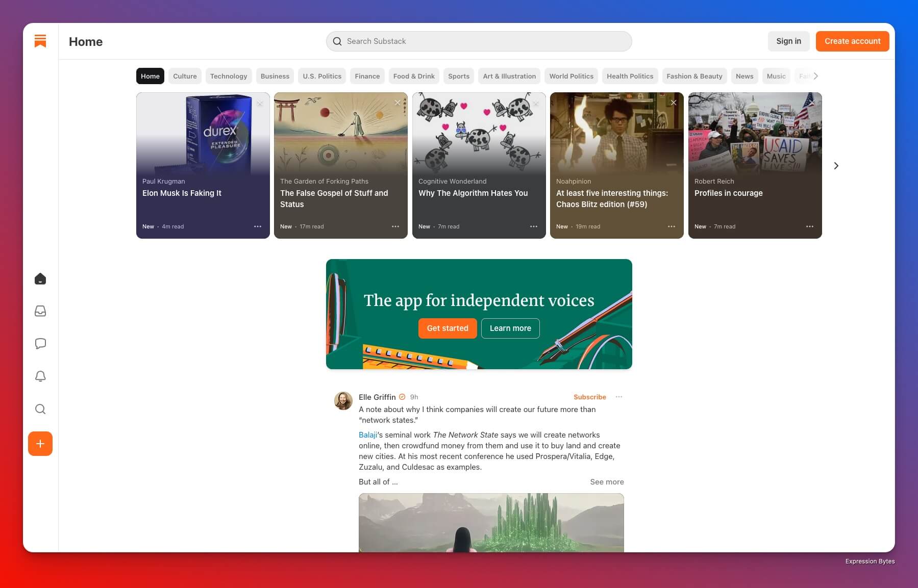Image resolution: width=918 pixels, height=588 pixels.
Task: Click the Substack logo icon
Action: point(40,41)
